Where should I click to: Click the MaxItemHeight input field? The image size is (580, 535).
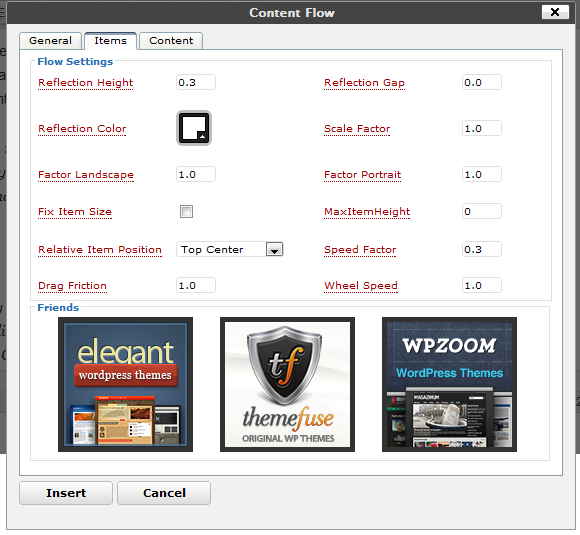coord(482,211)
